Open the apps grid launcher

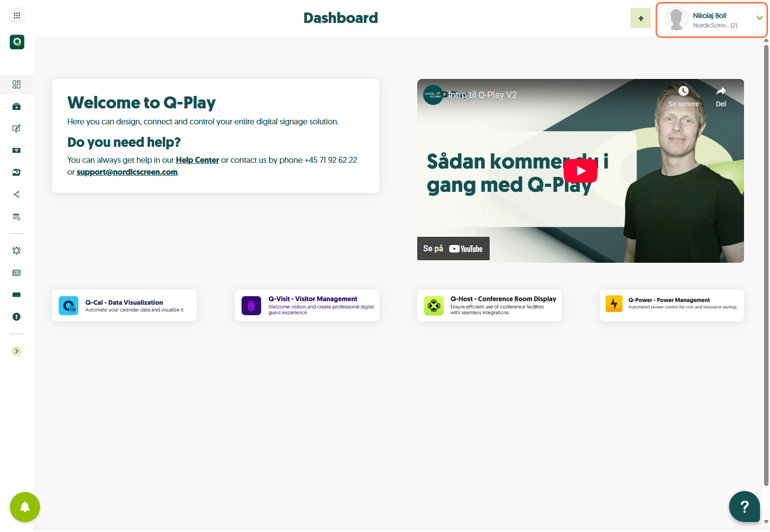point(17,15)
